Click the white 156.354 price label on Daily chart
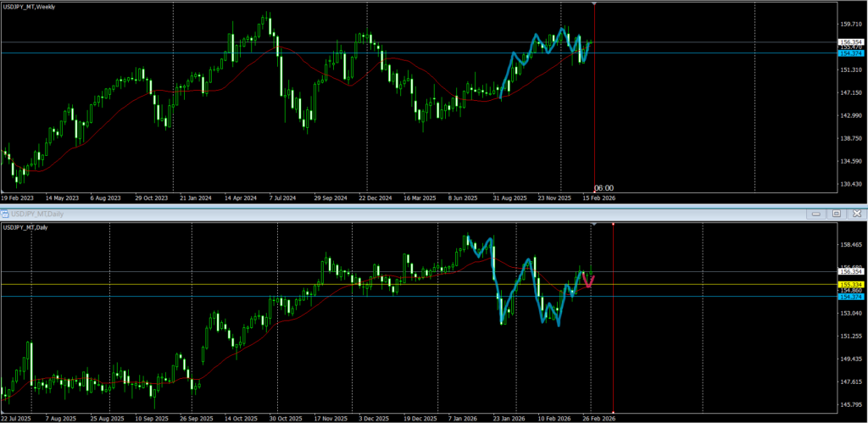This screenshot has height=423, width=868. [x=850, y=272]
